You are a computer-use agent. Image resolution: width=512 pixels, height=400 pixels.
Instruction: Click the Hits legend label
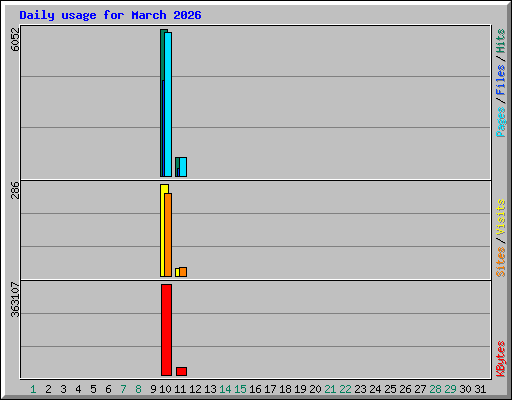click(501, 41)
